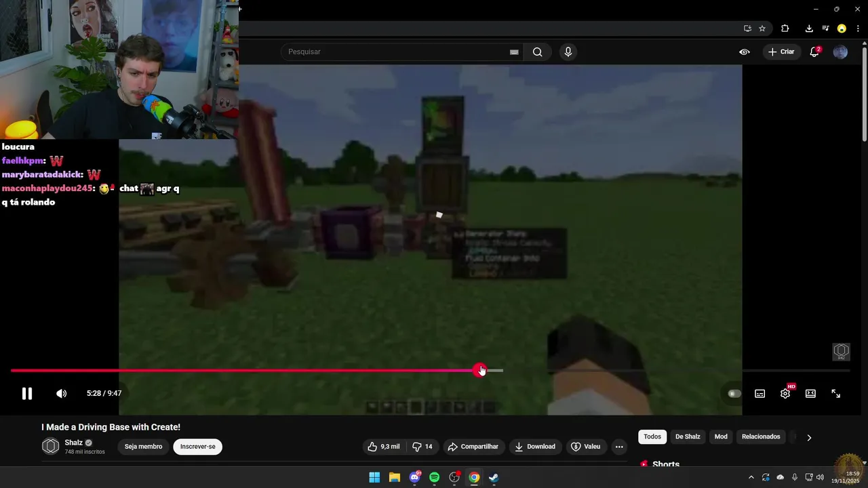Open the notifications bell
868x488 pixels.
coord(815,52)
